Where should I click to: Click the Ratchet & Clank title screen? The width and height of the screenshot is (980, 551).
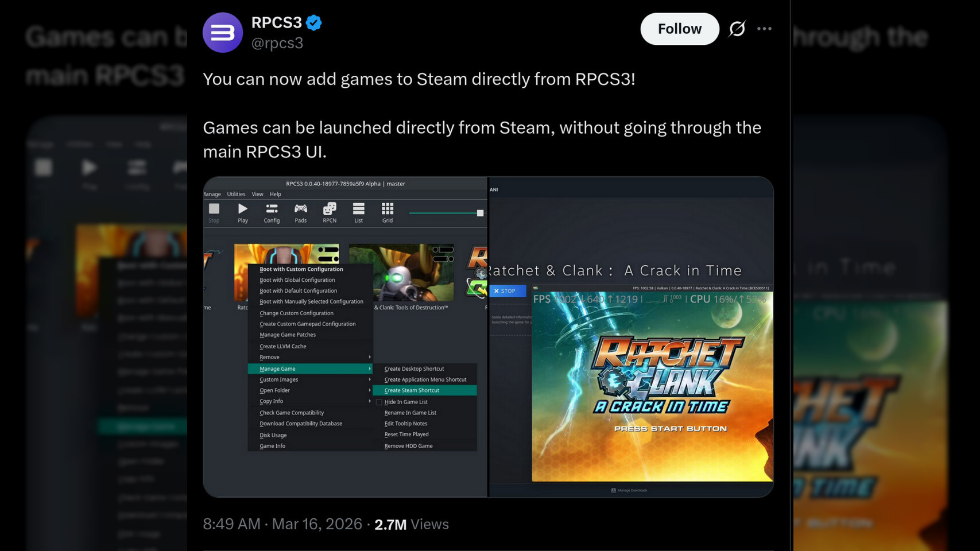pyautogui.click(x=652, y=386)
